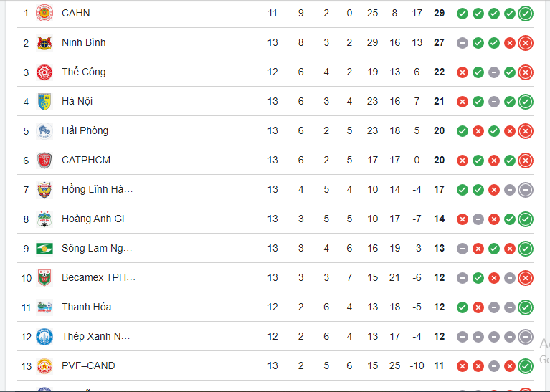
Task: Click CAHN's latest circled win result
Action: [x=526, y=13]
